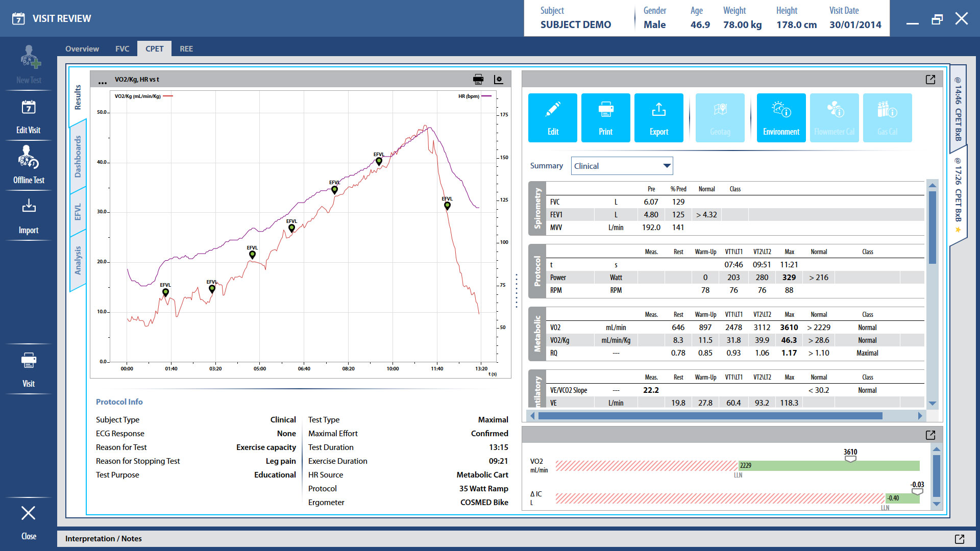The image size is (980, 551).
Task: Click the Environment info button
Action: 781,118
